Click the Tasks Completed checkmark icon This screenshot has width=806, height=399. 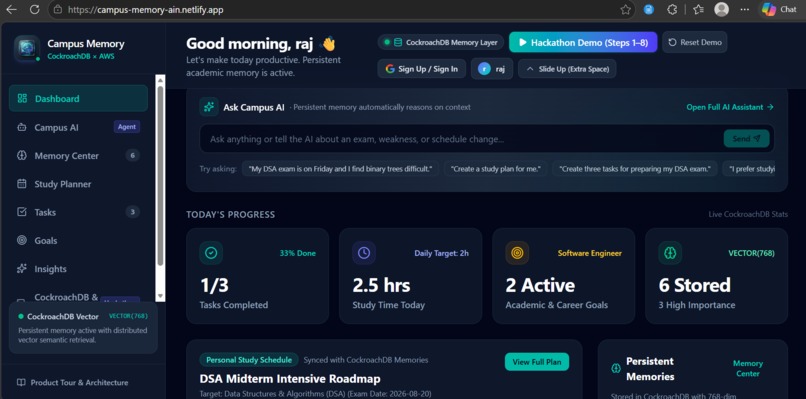(211, 253)
